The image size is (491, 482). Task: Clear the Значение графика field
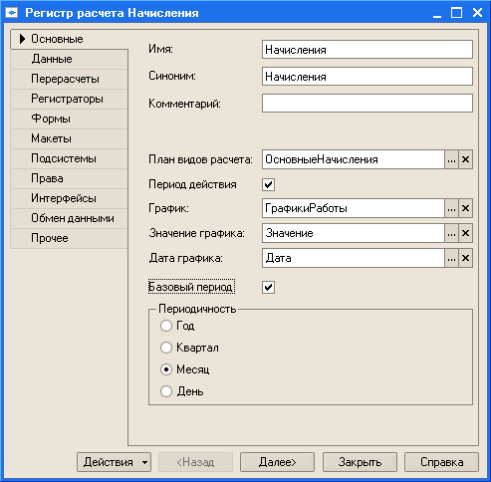465,233
